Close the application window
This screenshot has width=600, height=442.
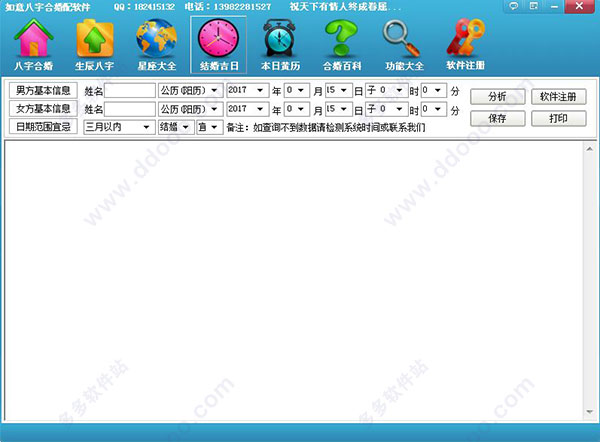click(x=579, y=6)
